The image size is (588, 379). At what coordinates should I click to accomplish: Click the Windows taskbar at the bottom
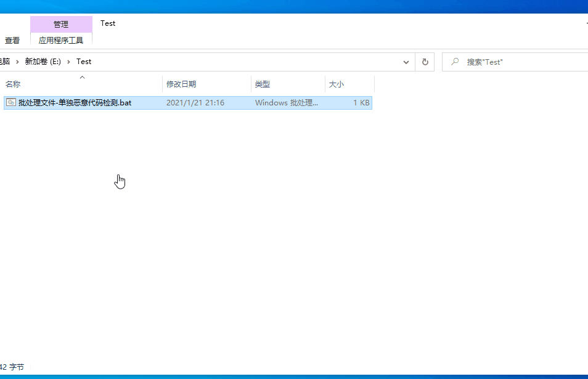point(294,376)
